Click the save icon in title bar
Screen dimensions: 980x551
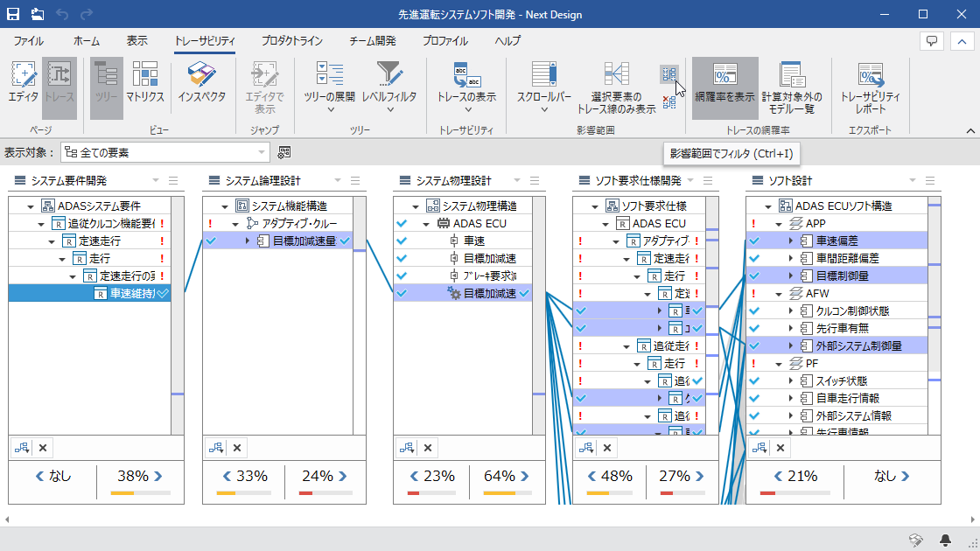tap(13, 15)
